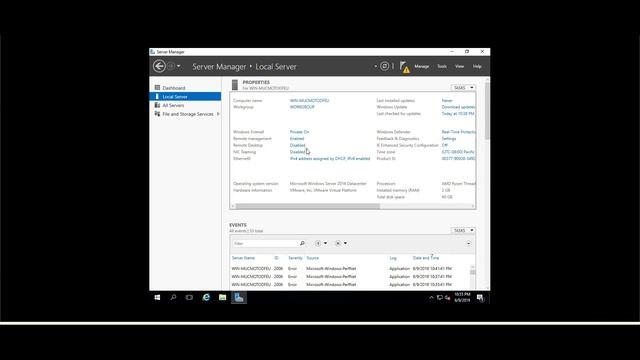Select Local Server in the left navigation
Viewport: 640px width, 360px height.
click(185, 97)
